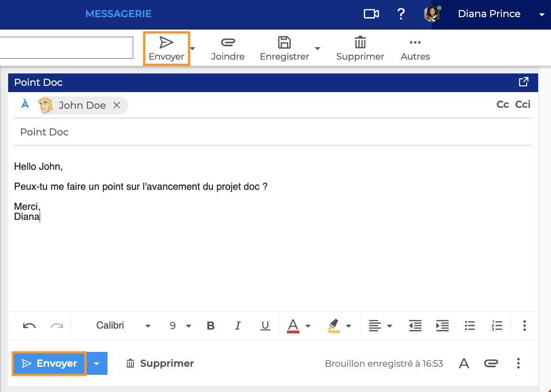Viewport: 551px width, 392px height.
Task: Insert a numbered list
Action: [x=497, y=326]
